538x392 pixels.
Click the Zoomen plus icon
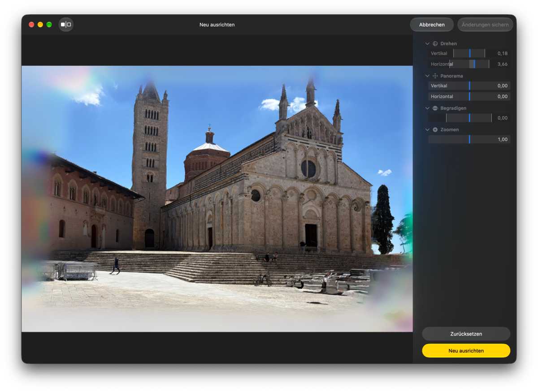(x=435, y=129)
